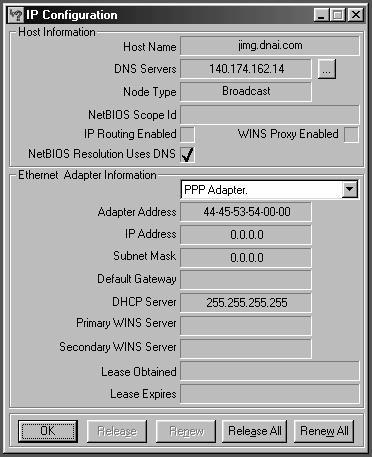Click the WINS Proxy Enabled label

[x=288, y=134]
